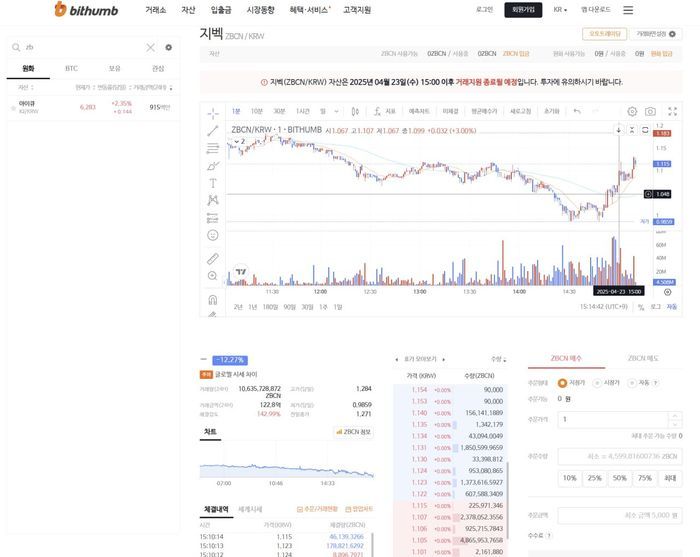Viewport: 700px width, 557px height.
Task: Open the 입출금 menu in the top navigation
Action: 221,10
